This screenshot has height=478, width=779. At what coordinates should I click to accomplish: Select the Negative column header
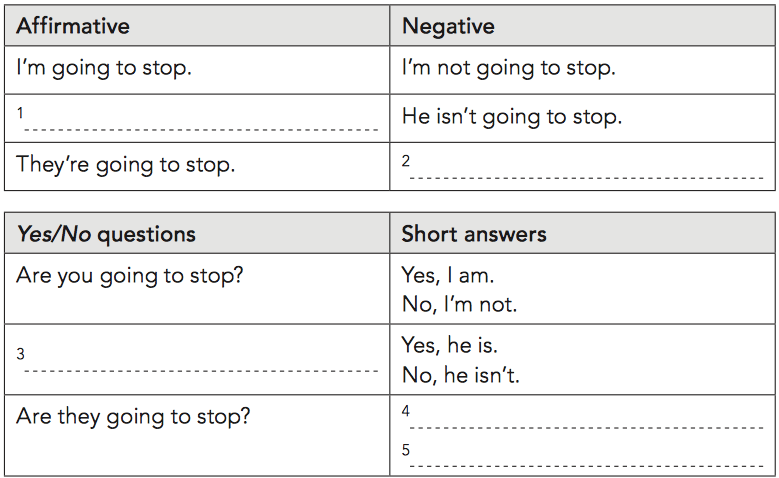tap(448, 26)
